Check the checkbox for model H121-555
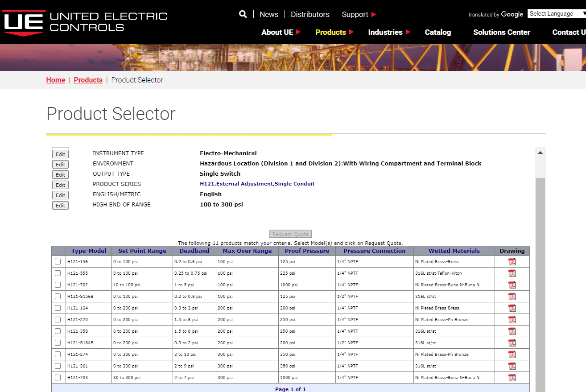586x392 pixels. point(58,273)
